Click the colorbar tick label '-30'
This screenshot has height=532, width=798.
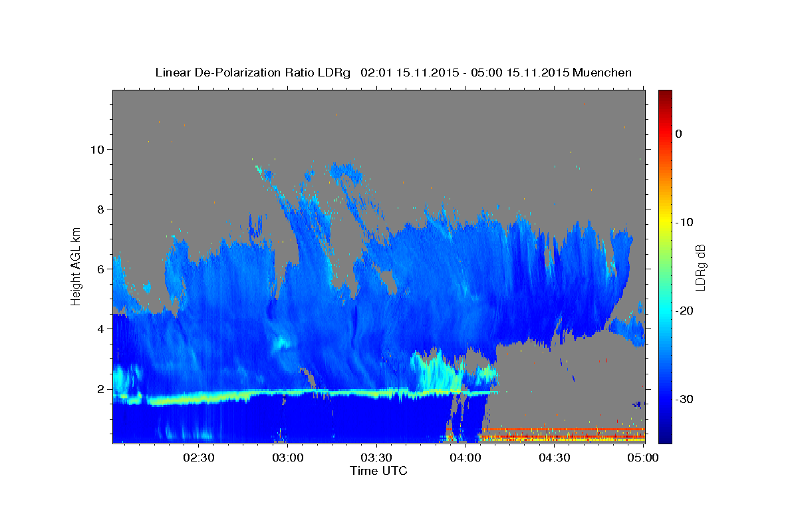point(685,399)
